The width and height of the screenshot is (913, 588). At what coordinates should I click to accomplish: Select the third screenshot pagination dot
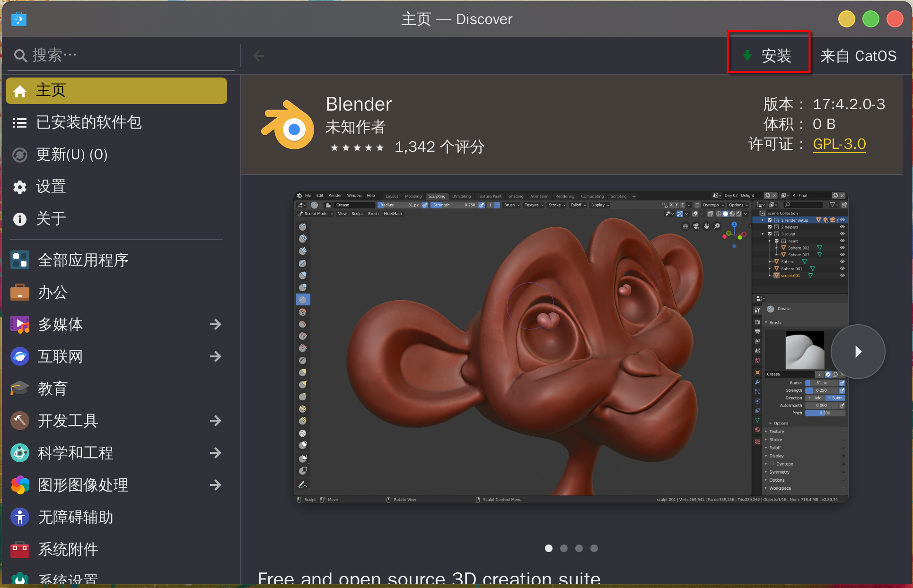pos(579,548)
